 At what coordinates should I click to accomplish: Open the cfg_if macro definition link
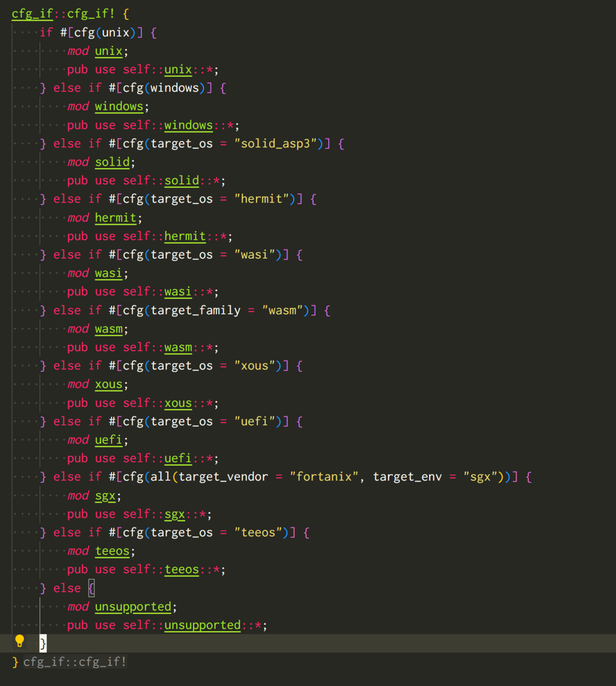pyautogui.click(x=32, y=13)
